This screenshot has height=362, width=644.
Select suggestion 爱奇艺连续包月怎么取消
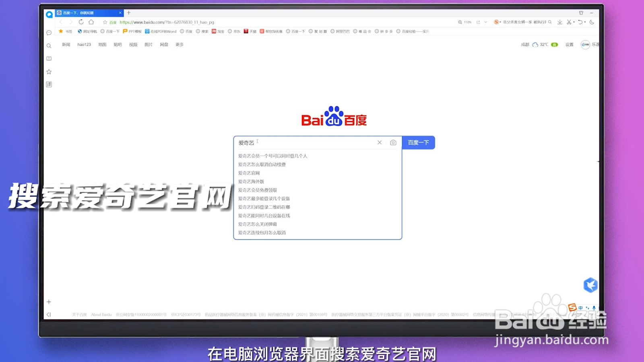[x=262, y=232]
